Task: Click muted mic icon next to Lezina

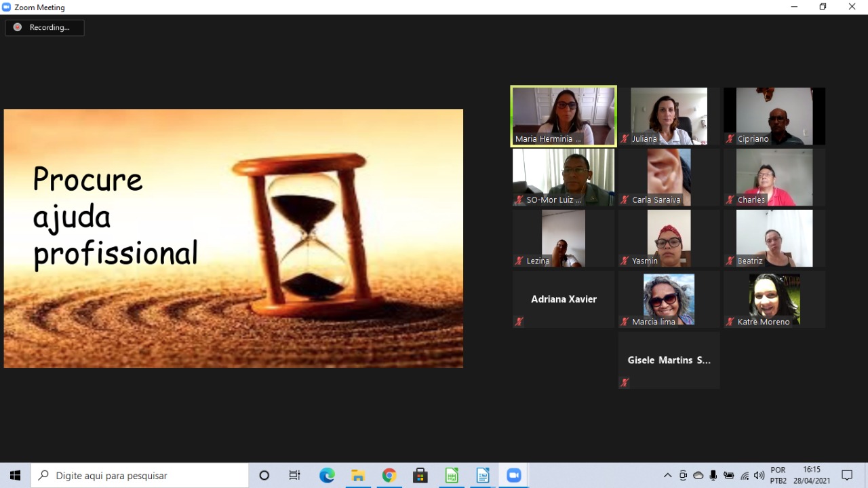Action: click(519, 261)
